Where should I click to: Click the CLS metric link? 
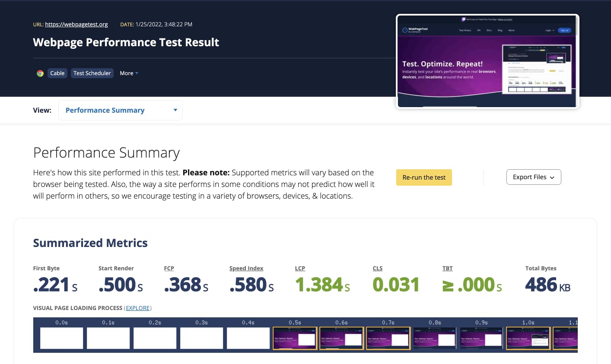377,268
